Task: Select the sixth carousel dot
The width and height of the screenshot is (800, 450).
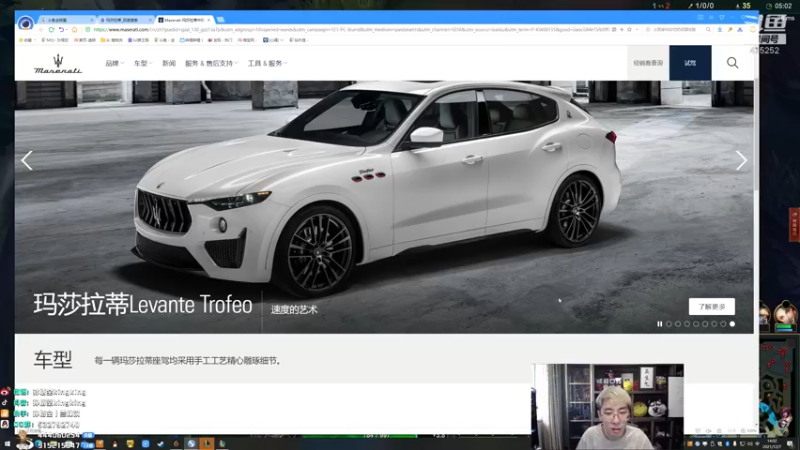Action: coord(714,324)
